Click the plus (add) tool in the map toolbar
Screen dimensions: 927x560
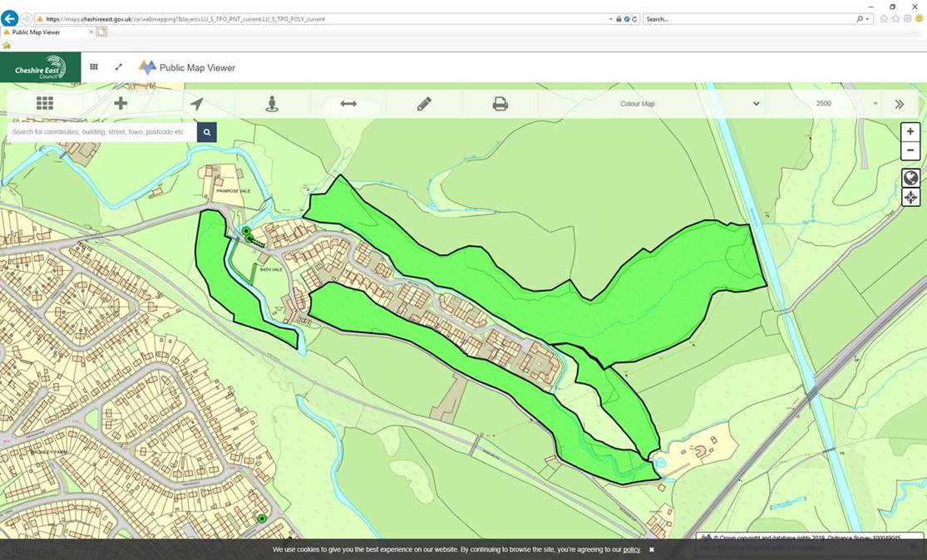(121, 104)
